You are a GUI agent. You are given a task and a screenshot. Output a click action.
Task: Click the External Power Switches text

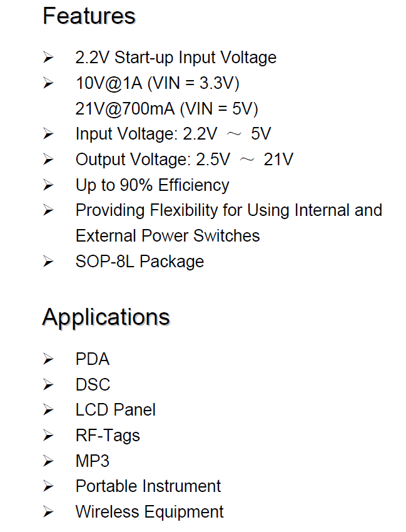(x=168, y=236)
